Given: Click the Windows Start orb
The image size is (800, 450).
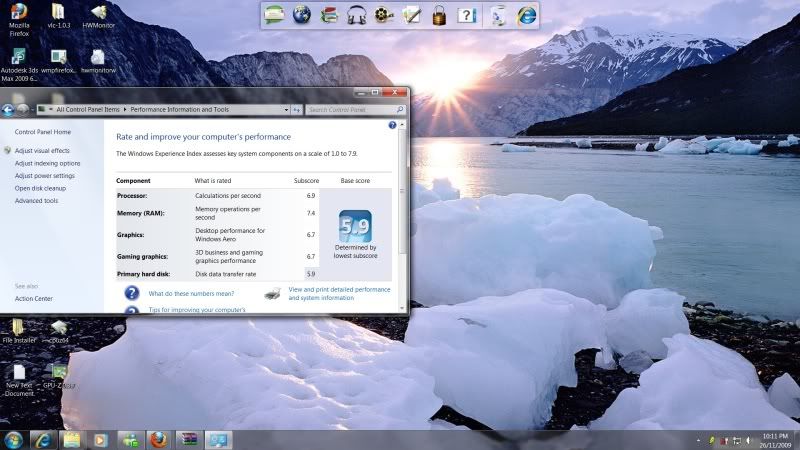Looking at the screenshot, I should (13, 439).
